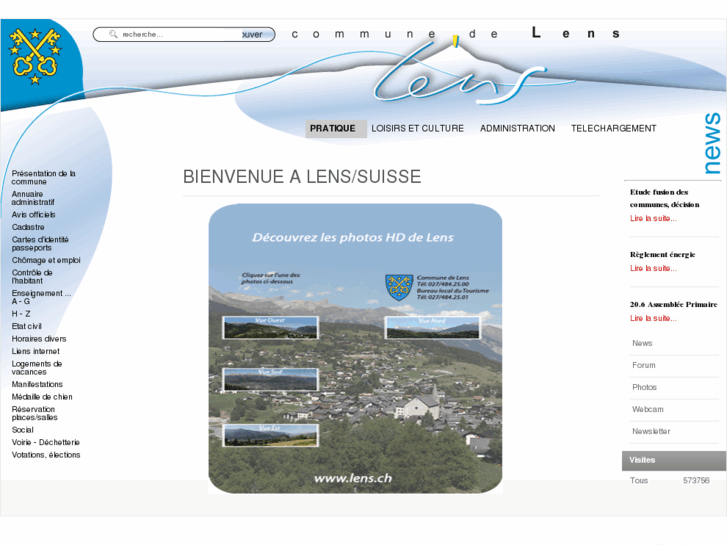Open the PRATIQUE menu tab

tap(336, 128)
